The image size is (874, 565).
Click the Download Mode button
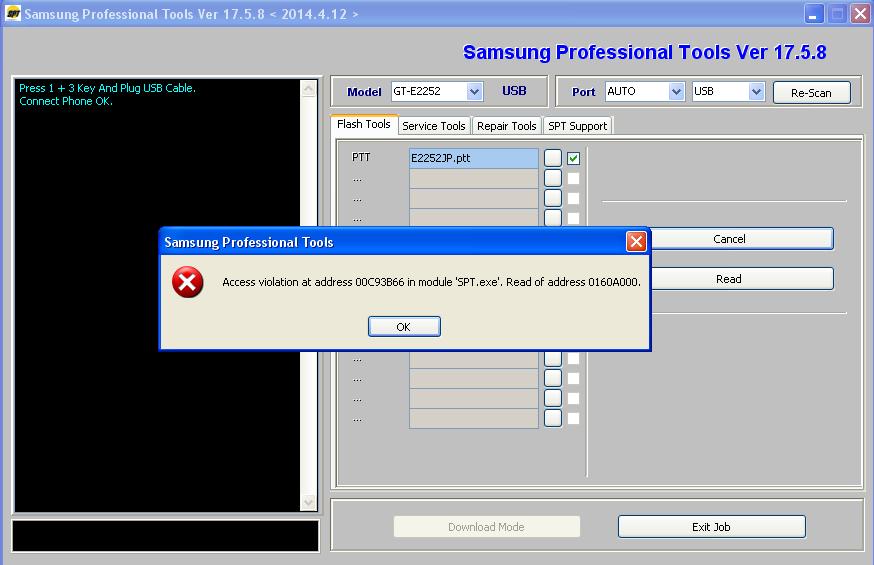click(487, 527)
